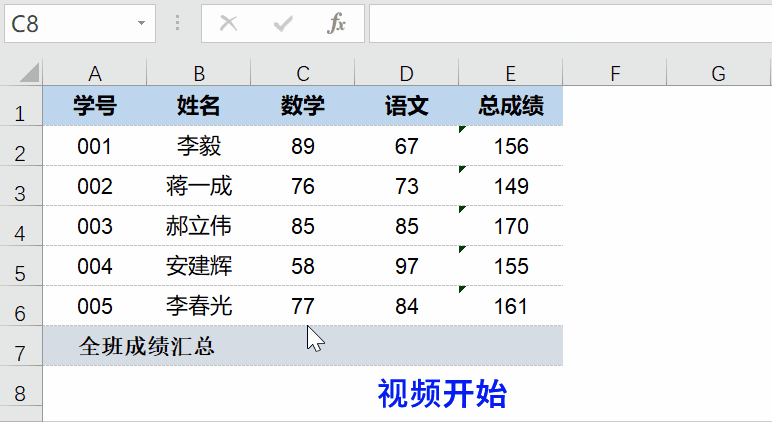Select column G header
Viewport: 772px width, 422px height.
(718, 74)
